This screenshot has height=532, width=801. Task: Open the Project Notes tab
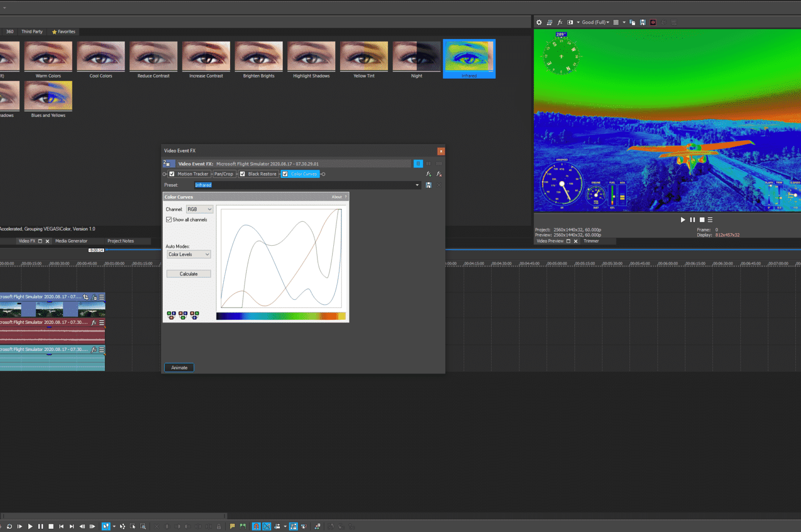(120, 241)
